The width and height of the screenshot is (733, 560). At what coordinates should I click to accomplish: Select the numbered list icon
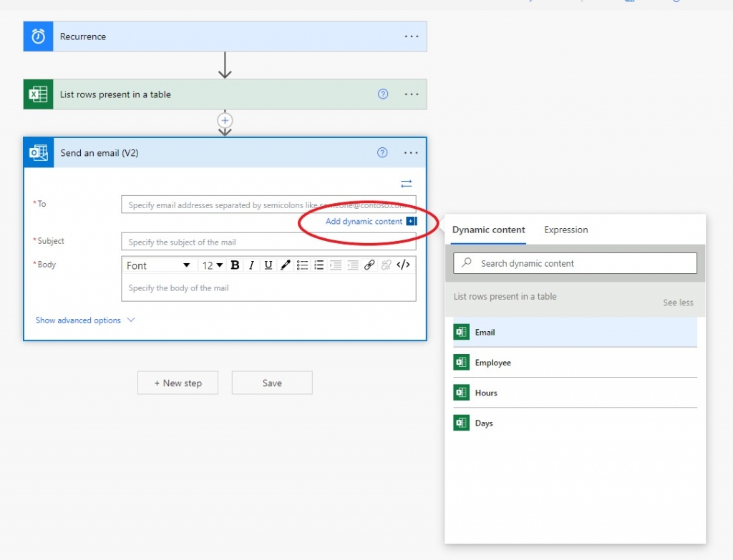click(x=319, y=265)
